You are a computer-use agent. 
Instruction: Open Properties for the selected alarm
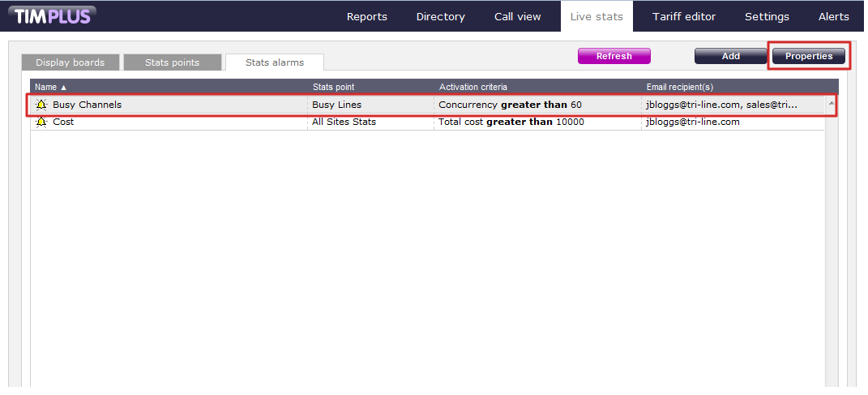pos(808,56)
